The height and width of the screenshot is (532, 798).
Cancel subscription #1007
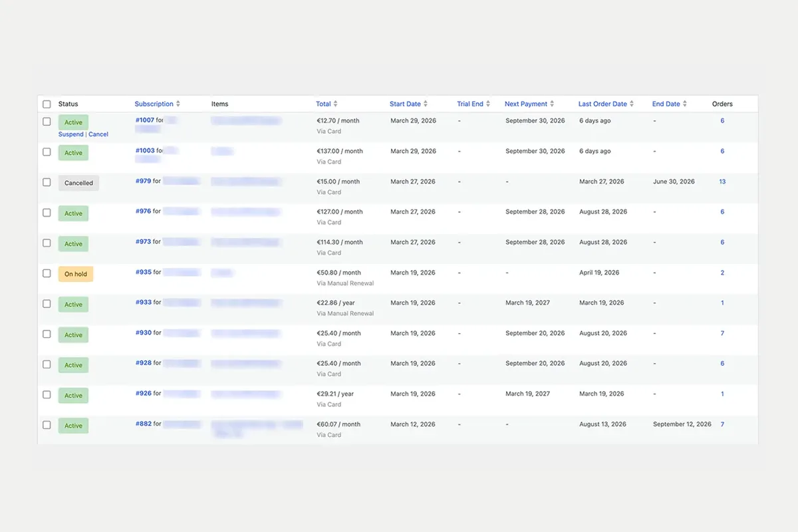pos(98,134)
